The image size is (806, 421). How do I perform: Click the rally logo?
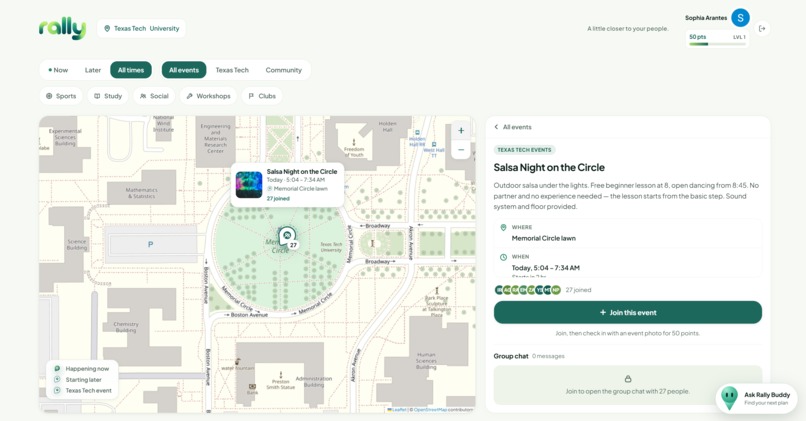(62, 28)
